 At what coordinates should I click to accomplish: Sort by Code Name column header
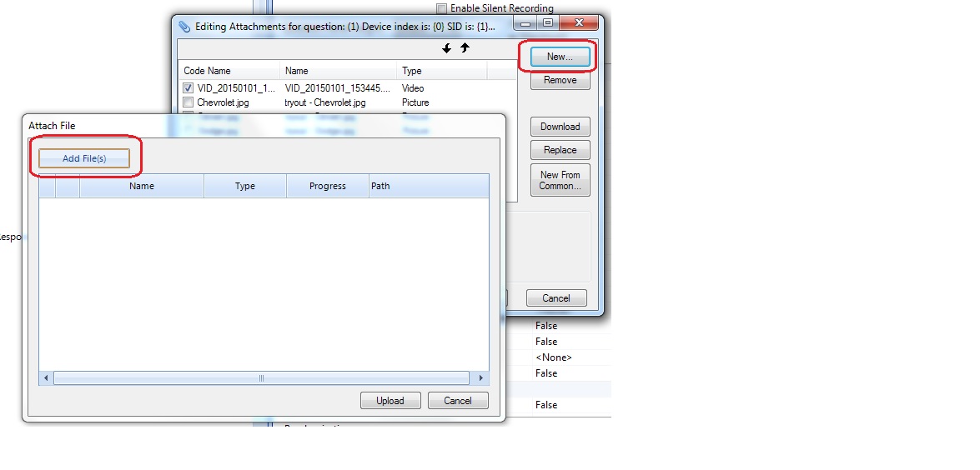(x=229, y=71)
